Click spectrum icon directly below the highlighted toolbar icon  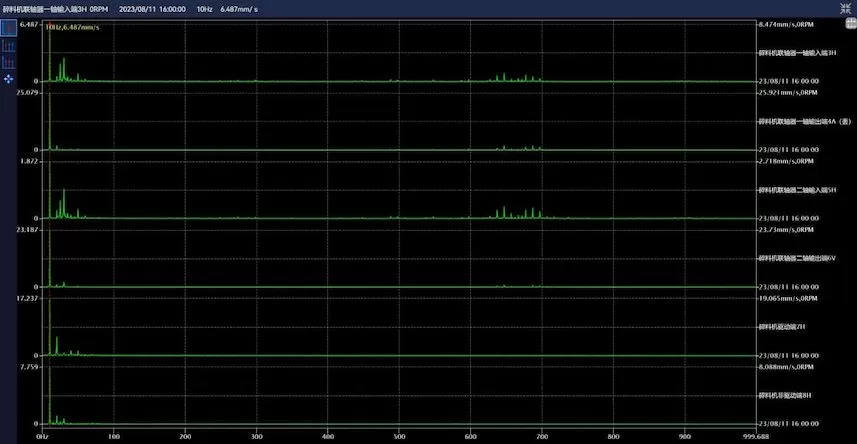pos(9,46)
